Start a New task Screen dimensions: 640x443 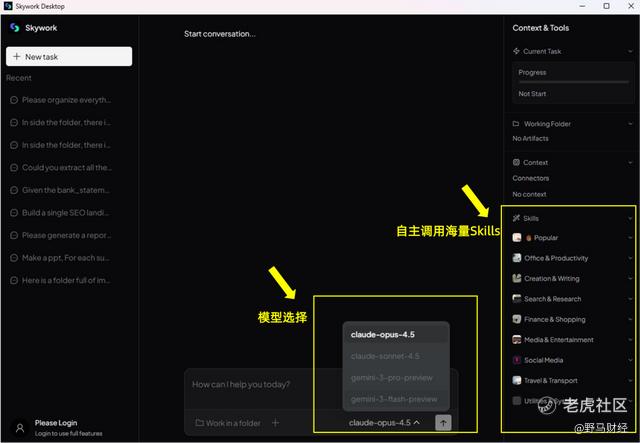click(x=69, y=56)
